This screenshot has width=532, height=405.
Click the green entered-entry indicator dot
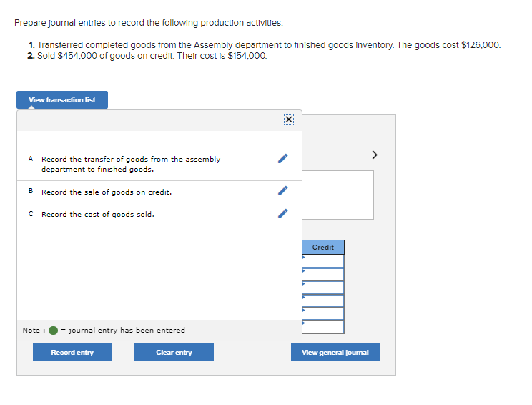[53, 331]
